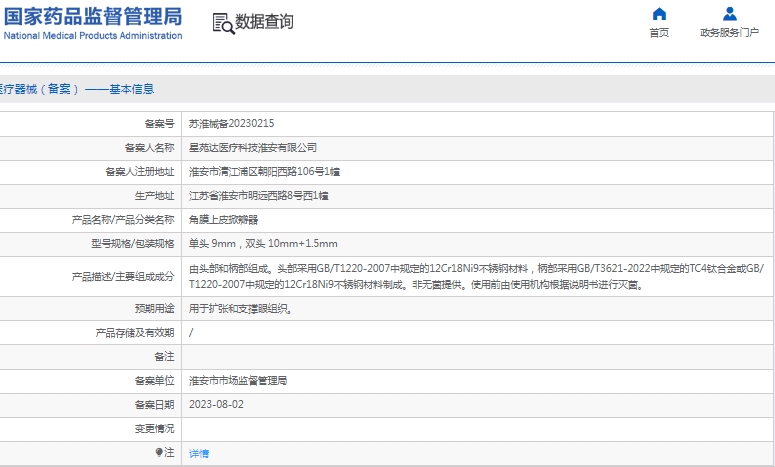Click the 产品名称/产品分类名称 label
775x467 pixels.
coord(123,220)
